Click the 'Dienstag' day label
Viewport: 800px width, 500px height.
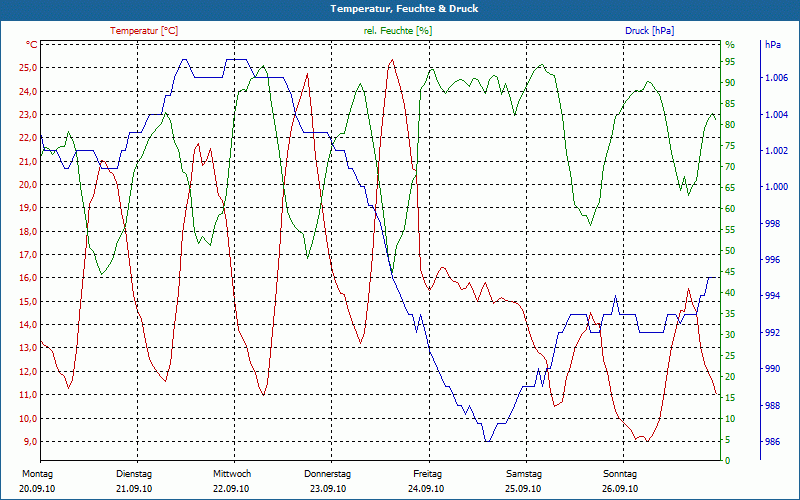point(134,474)
